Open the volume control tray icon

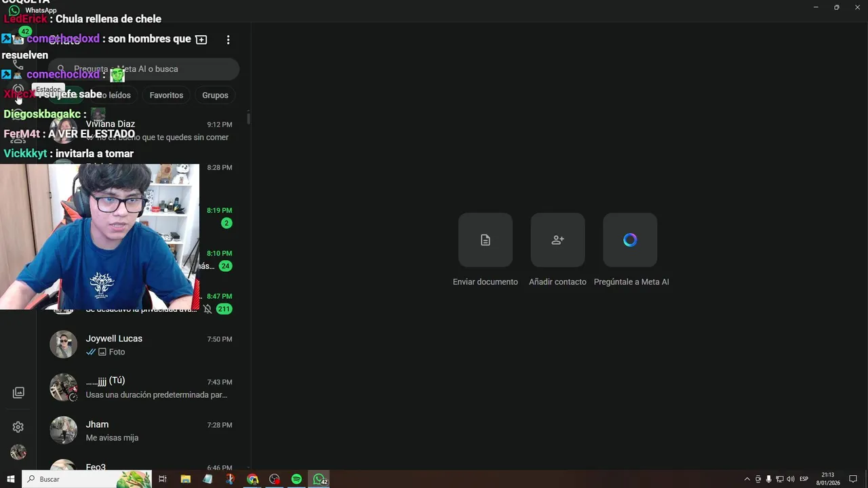click(x=791, y=479)
